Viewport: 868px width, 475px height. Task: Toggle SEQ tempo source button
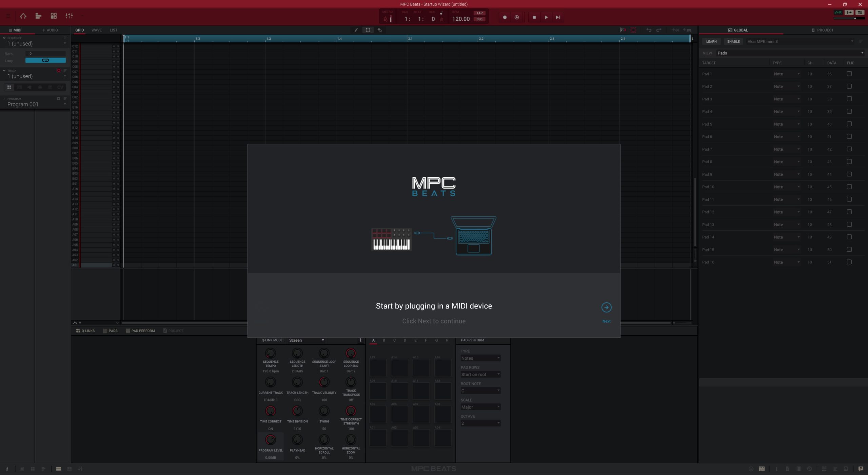(479, 19)
